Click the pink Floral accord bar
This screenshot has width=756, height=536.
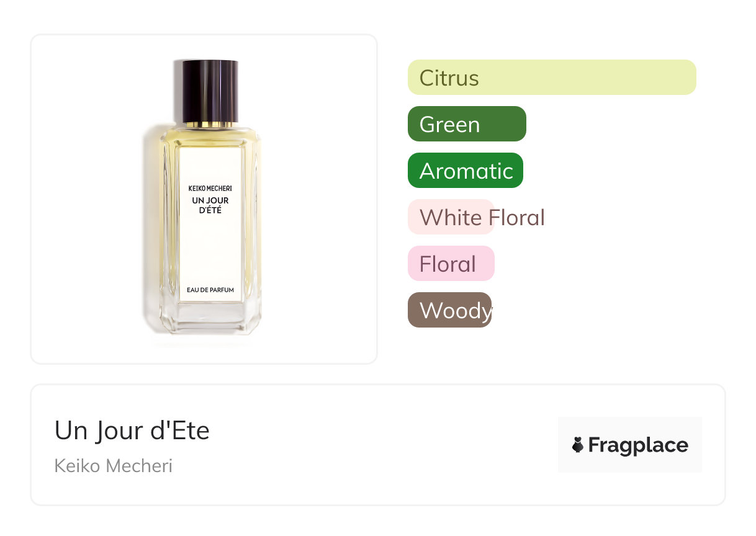click(451, 264)
